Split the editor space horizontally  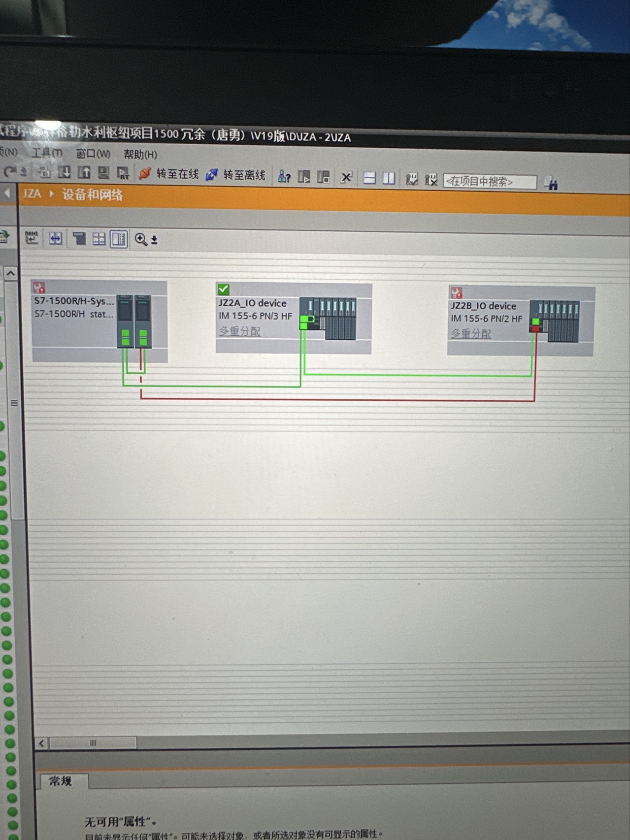point(369,178)
